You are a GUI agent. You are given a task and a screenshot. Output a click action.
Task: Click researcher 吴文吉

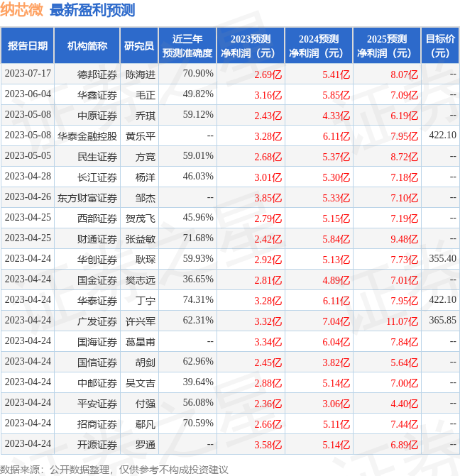141,383
